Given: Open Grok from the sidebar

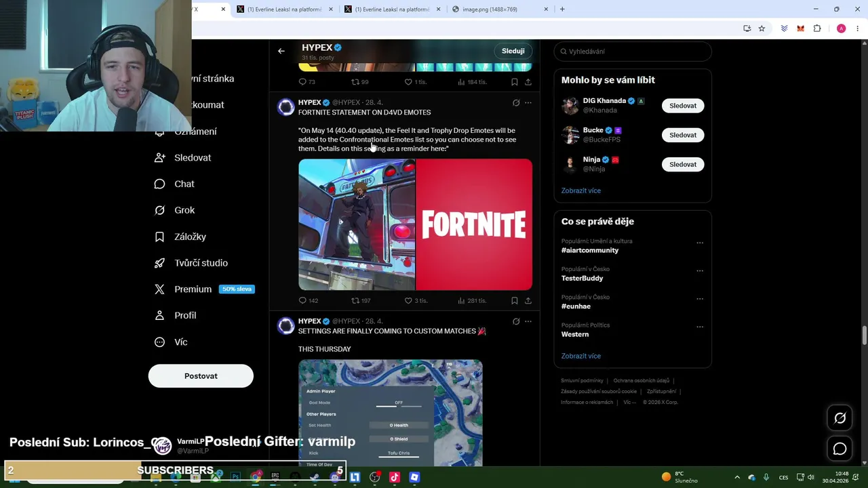Looking at the screenshot, I should click(x=175, y=210).
